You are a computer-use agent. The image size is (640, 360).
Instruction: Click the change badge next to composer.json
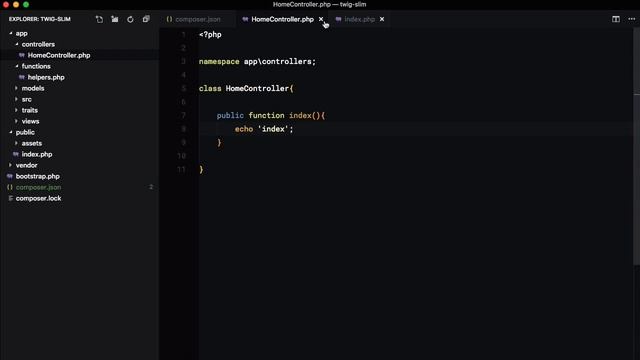pos(151,187)
